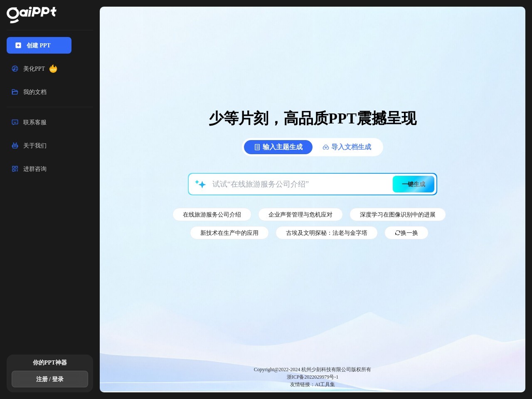Click the palette icon beside 美化PPT
The width and height of the screenshot is (532, 399).
pos(15,69)
